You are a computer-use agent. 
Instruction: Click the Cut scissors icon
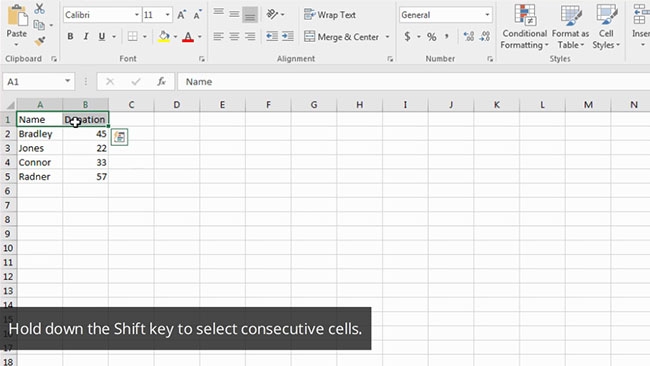40,9
